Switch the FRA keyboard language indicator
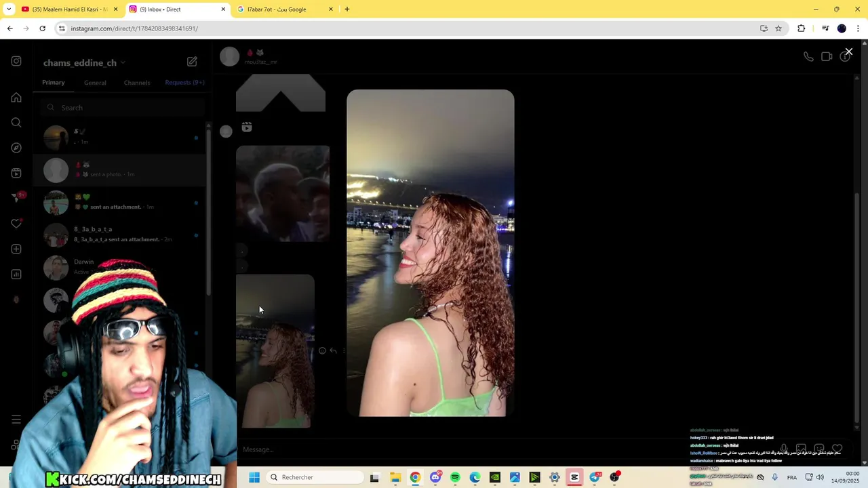This screenshot has width=868, height=488. click(792, 477)
